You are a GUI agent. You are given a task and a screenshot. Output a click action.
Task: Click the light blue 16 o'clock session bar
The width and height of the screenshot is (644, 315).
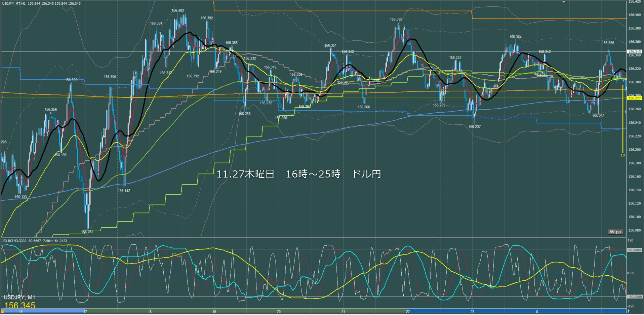[44, 311]
